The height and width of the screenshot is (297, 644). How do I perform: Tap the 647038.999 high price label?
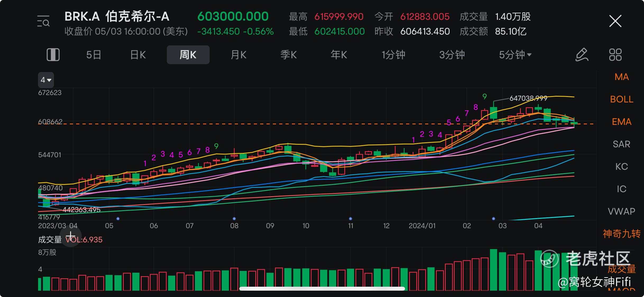[x=528, y=98]
